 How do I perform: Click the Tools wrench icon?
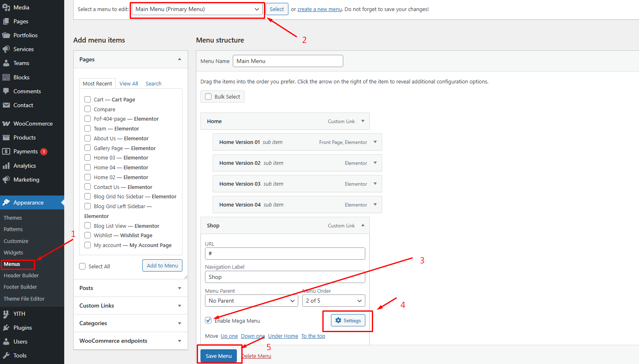point(6,355)
